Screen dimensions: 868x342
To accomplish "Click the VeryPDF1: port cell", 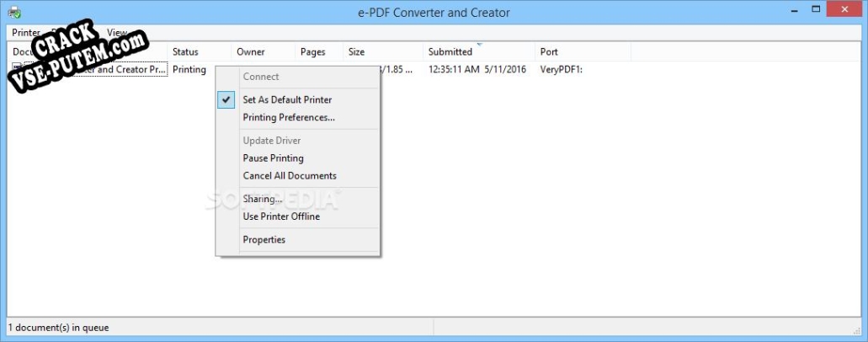I will click(x=562, y=70).
